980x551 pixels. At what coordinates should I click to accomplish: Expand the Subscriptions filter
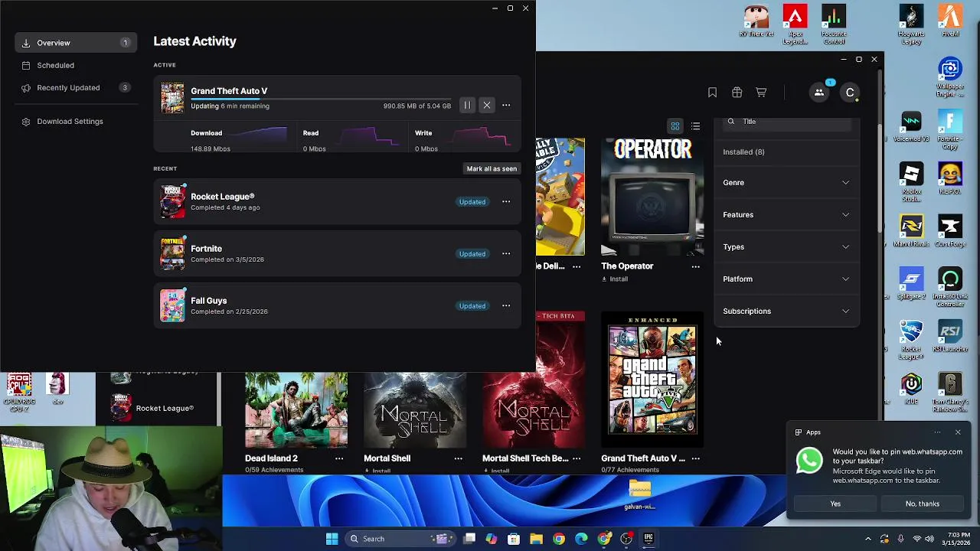pyautogui.click(x=786, y=311)
